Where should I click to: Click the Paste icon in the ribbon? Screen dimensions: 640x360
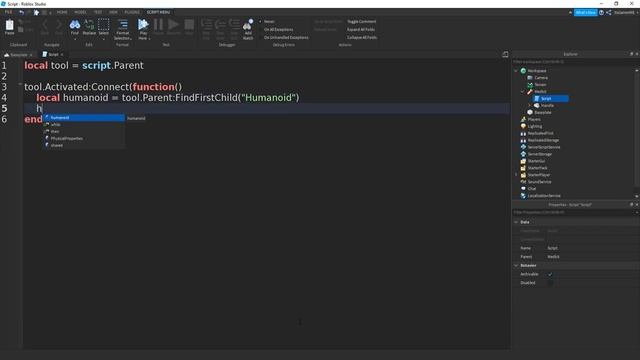coord(9,25)
